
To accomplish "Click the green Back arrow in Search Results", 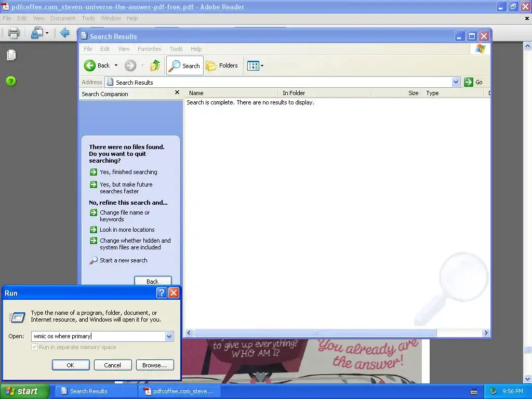I will [89, 65].
